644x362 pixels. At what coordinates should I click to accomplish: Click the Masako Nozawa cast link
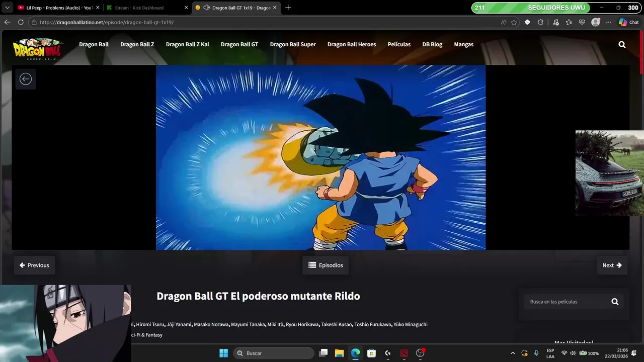211,324
